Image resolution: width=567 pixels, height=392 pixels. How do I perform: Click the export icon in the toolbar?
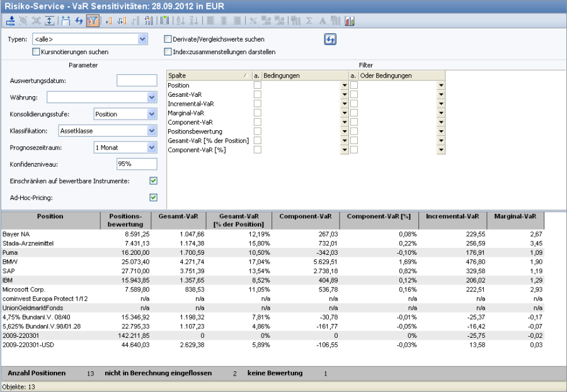pos(9,21)
